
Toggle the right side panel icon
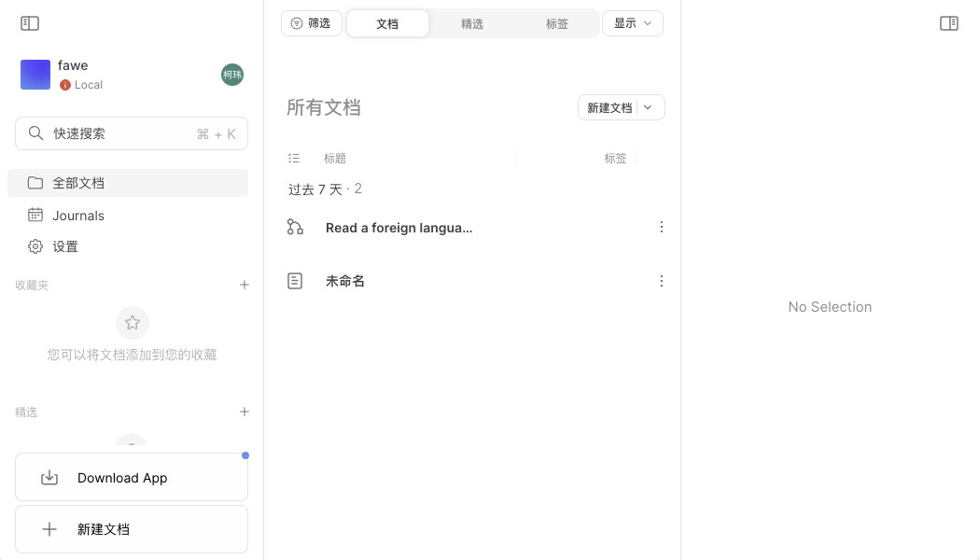coord(948,23)
